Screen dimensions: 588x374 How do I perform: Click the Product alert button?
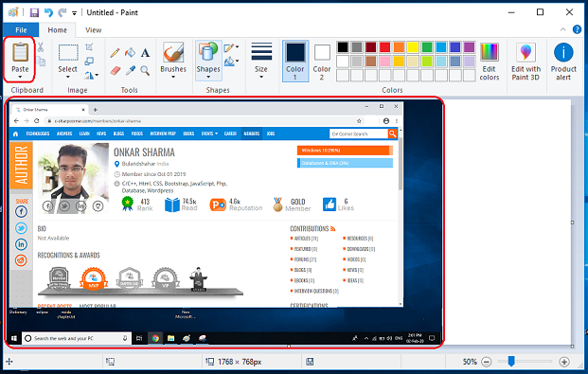click(x=563, y=62)
